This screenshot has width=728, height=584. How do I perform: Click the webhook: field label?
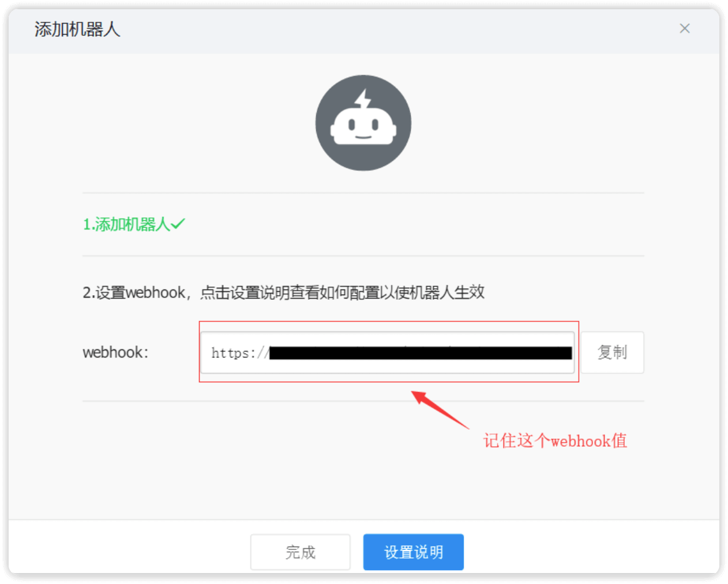[x=115, y=352]
